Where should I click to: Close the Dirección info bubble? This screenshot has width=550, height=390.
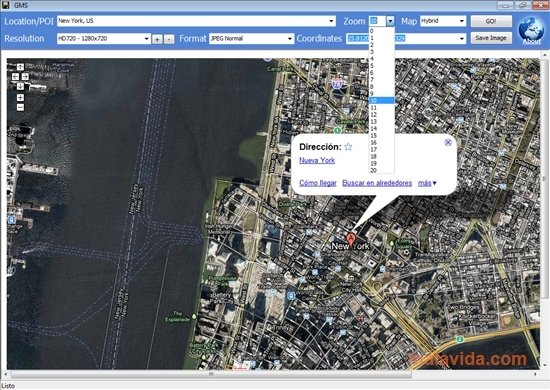[448, 142]
